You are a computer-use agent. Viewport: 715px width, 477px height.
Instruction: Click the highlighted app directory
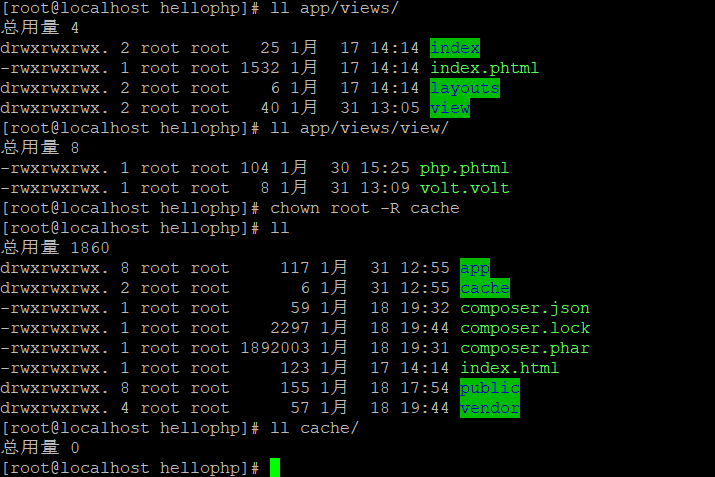[475, 268]
